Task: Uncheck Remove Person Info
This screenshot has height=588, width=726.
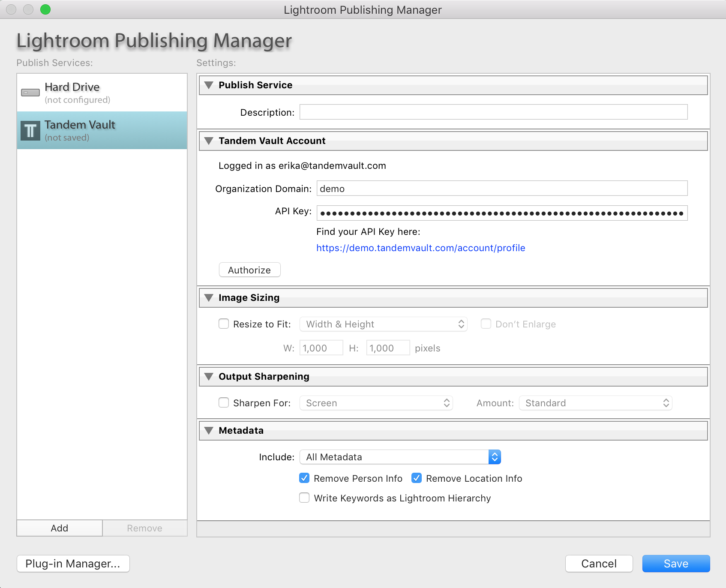Action: 304,478
